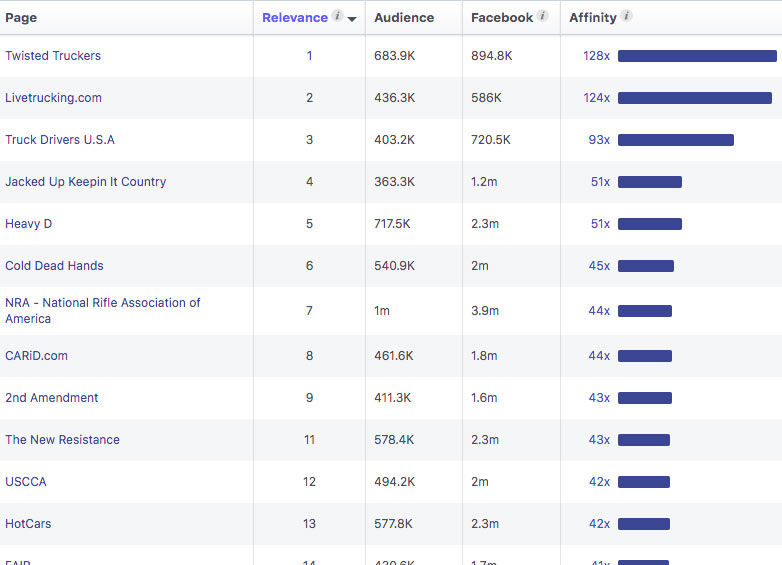Click relevance rank 13 for HotCars
Screen dimensions: 782x565
coord(309,524)
